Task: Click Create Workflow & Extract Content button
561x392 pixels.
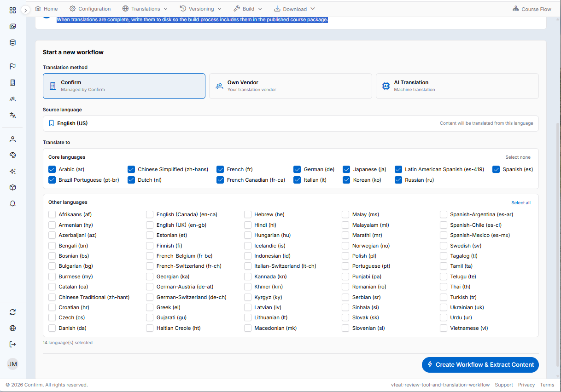Action: [x=480, y=364]
